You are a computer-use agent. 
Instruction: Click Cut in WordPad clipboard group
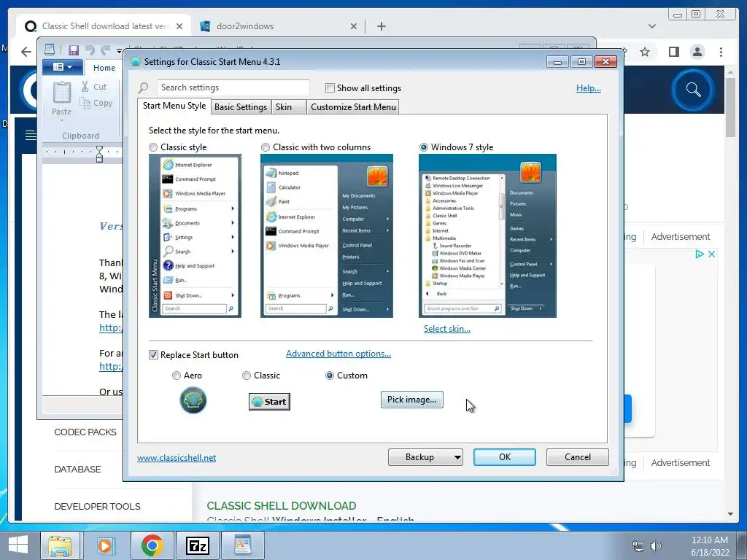94,87
